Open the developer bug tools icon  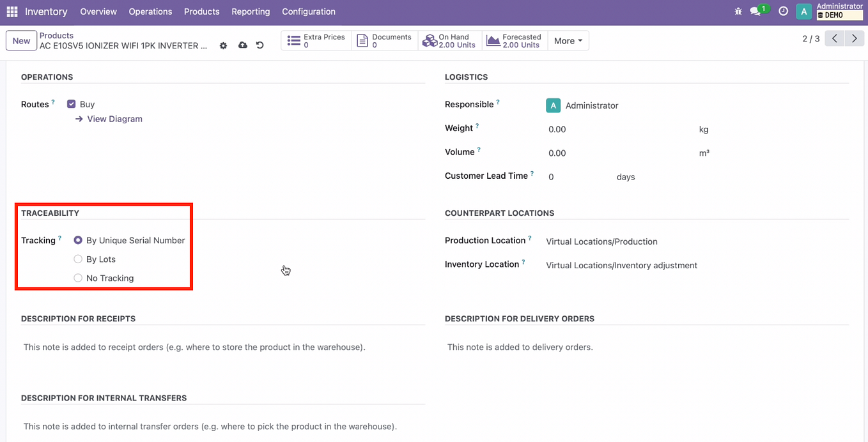click(738, 11)
